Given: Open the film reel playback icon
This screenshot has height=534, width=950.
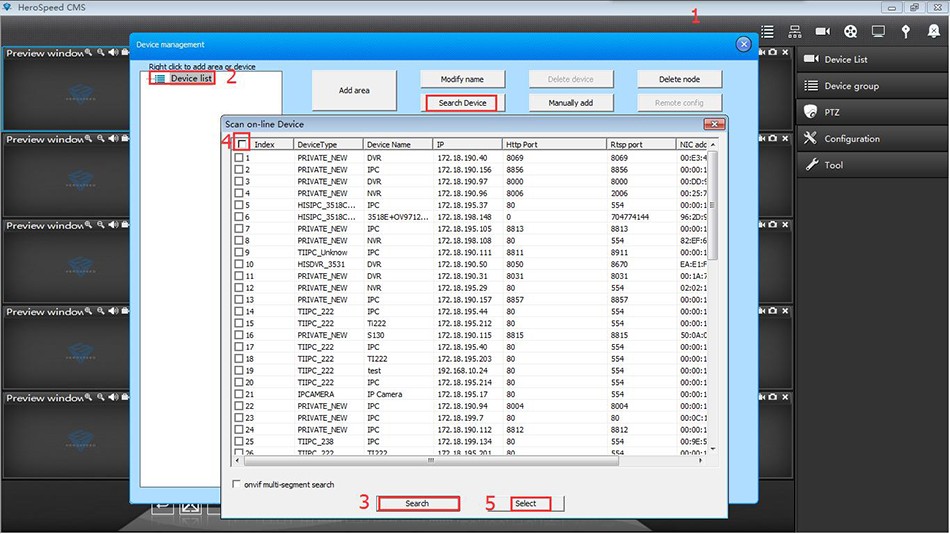Looking at the screenshot, I should point(851,31).
